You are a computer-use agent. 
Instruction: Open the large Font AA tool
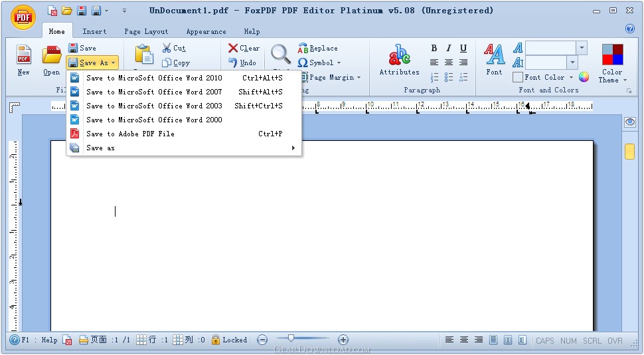click(x=494, y=60)
